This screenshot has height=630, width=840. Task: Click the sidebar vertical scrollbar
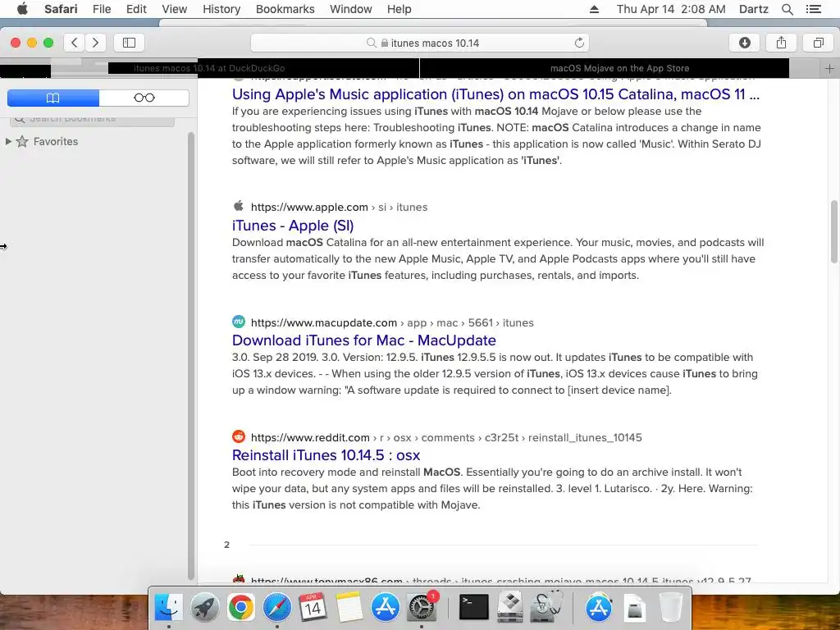(191, 356)
